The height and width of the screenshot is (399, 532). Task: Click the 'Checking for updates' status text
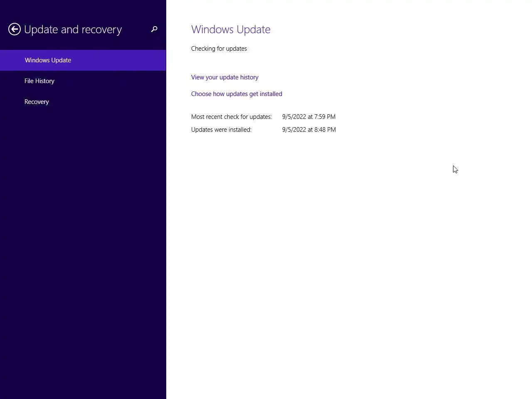pyautogui.click(x=219, y=49)
